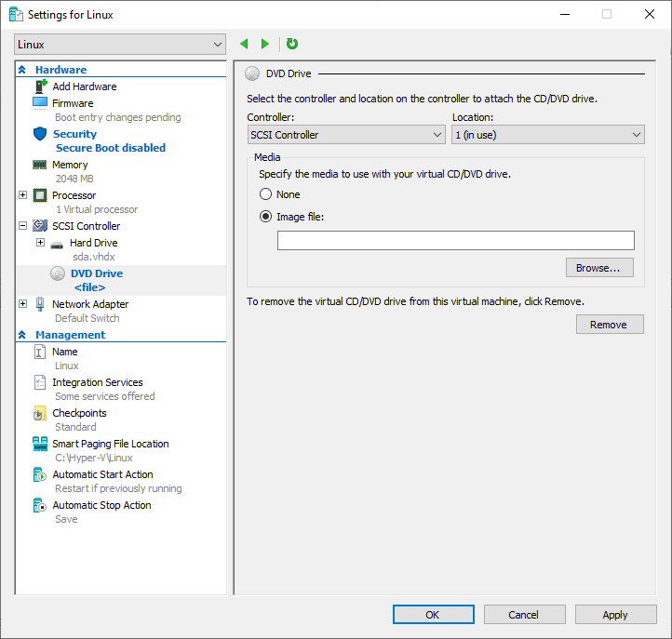The height and width of the screenshot is (639, 672).
Task: Click the Smart Paging File Location icon
Action: (x=40, y=444)
